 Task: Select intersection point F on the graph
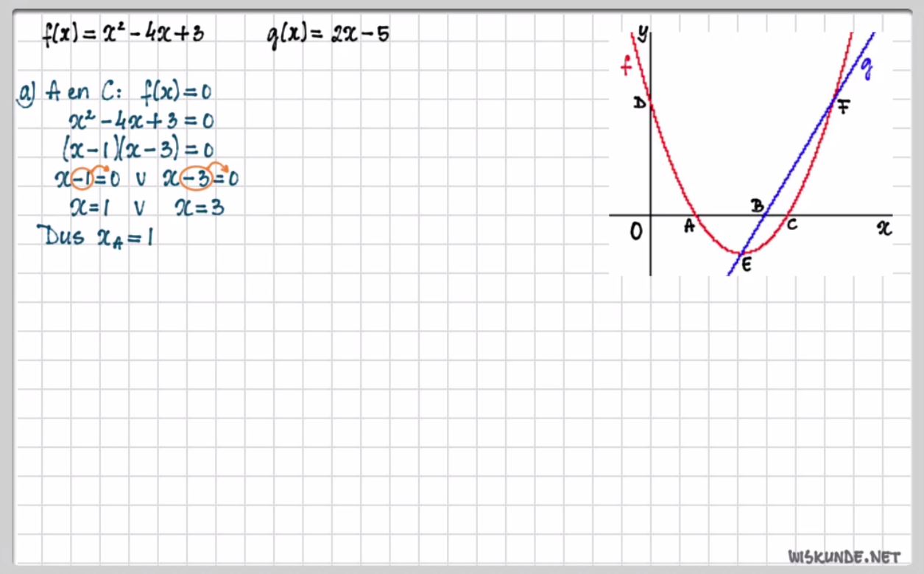tap(835, 102)
